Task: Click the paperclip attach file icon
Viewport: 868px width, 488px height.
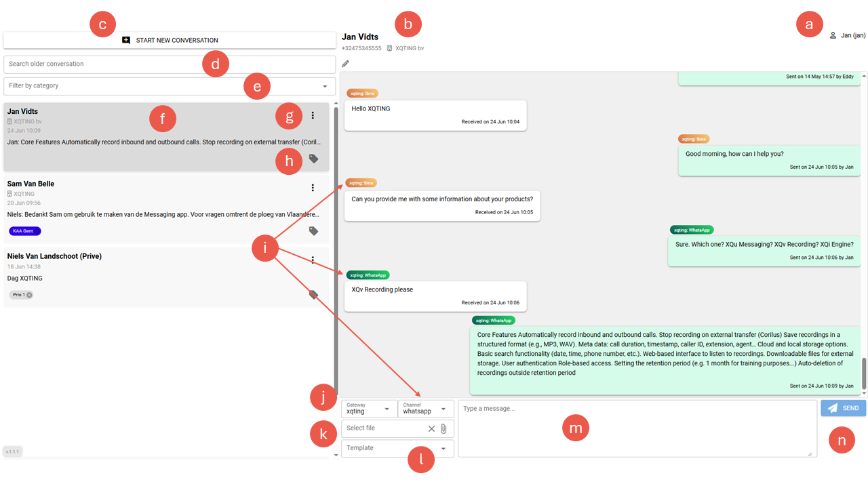Action: [443, 428]
